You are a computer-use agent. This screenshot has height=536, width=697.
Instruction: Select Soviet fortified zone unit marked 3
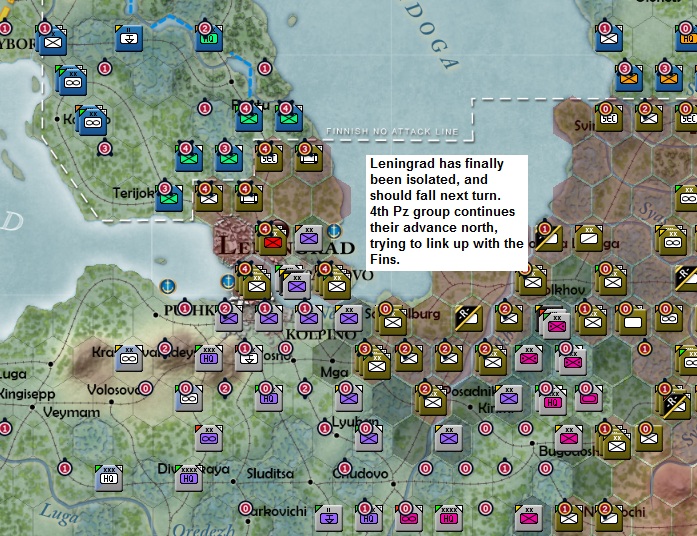click(308, 158)
